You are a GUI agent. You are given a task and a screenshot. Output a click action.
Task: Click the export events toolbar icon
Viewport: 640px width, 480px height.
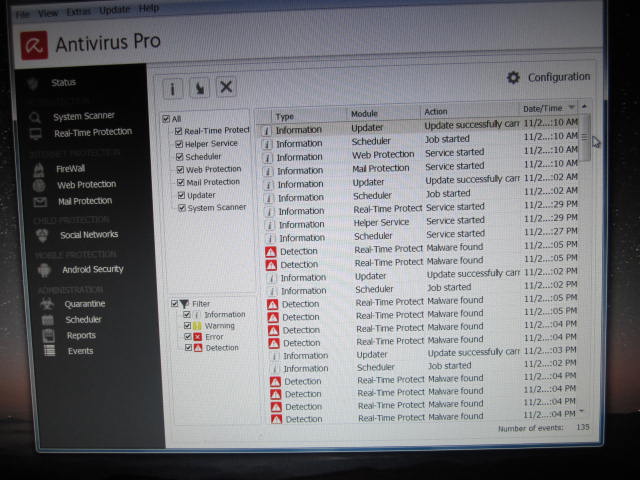tap(200, 87)
